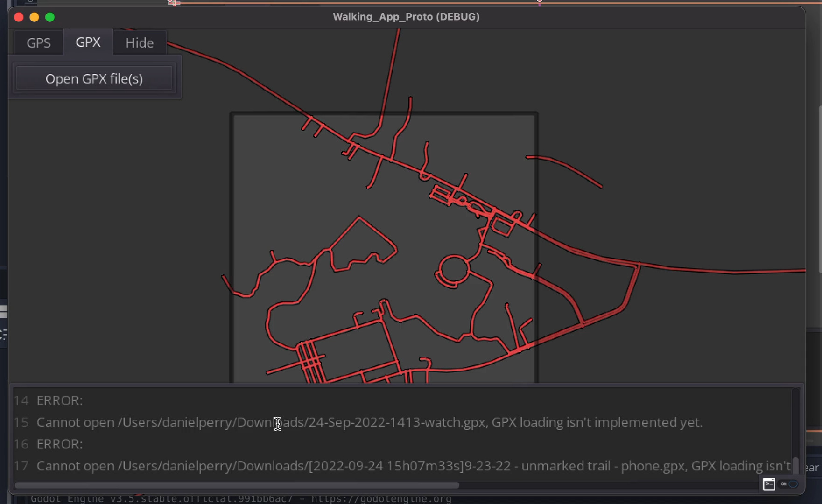Select the GPX tab
The width and height of the screenshot is (822, 504).
coord(88,42)
